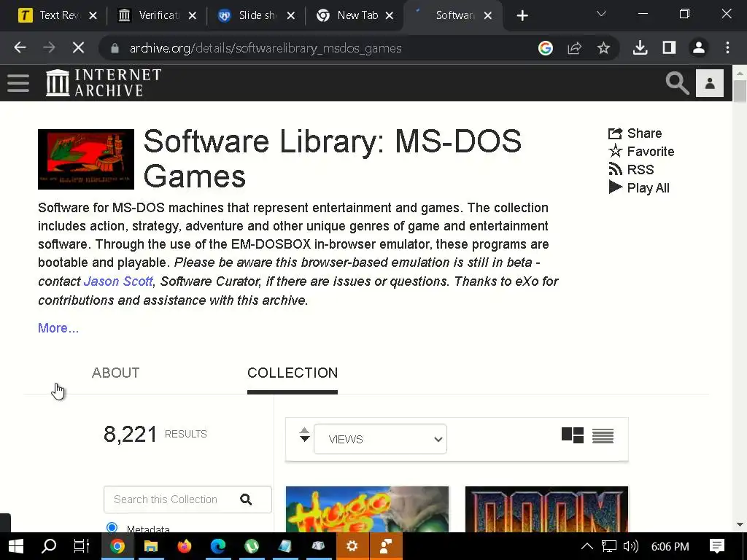The height and width of the screenshot is (560, 747).
Task: Switch to tile grid view icon
Action: (572, 435)
